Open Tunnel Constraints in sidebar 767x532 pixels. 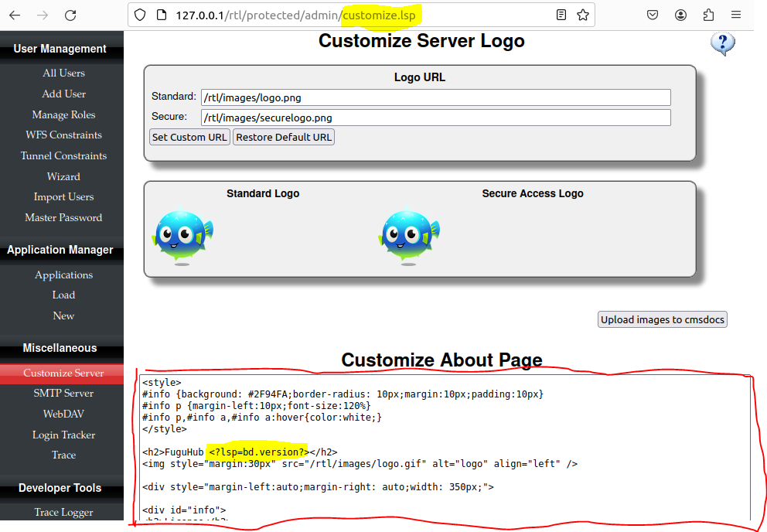point(63,155)
